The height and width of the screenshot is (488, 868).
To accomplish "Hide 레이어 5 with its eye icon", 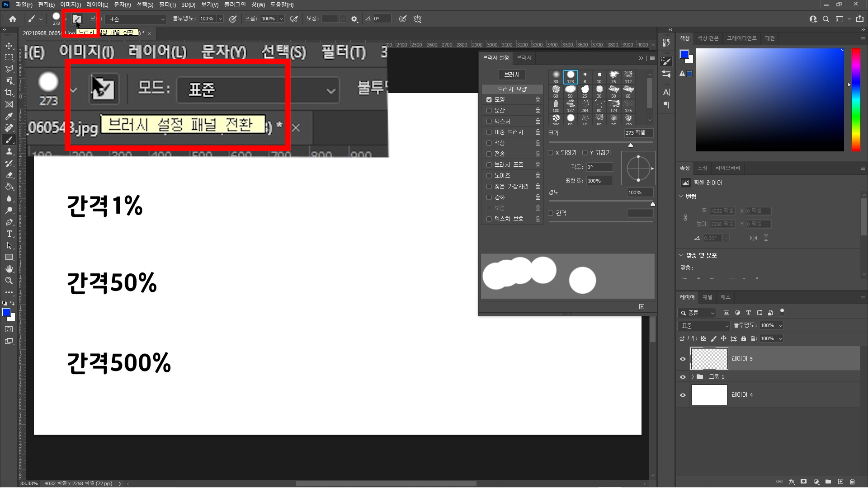I will click(x=683, y=359).
